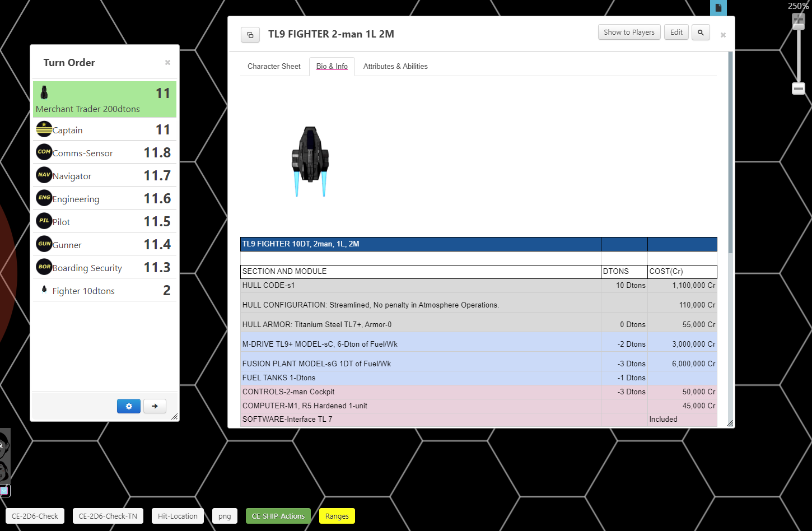Click the DTONS column header
812x531 pixels.
[624, 272]
